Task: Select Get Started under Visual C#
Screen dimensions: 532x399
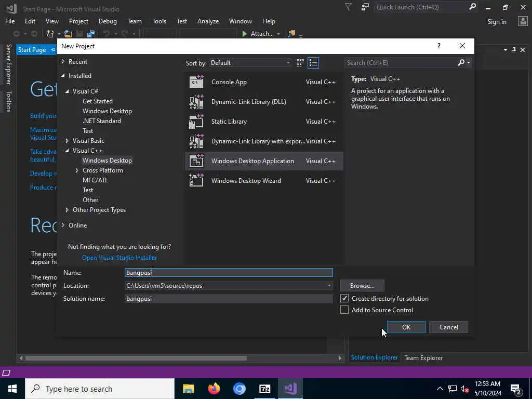Action: pos(98,101)
